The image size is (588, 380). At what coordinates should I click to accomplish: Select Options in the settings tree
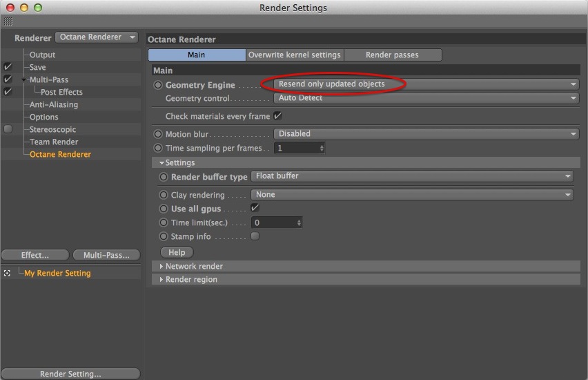pyautogui.click(x=44, y=117)
